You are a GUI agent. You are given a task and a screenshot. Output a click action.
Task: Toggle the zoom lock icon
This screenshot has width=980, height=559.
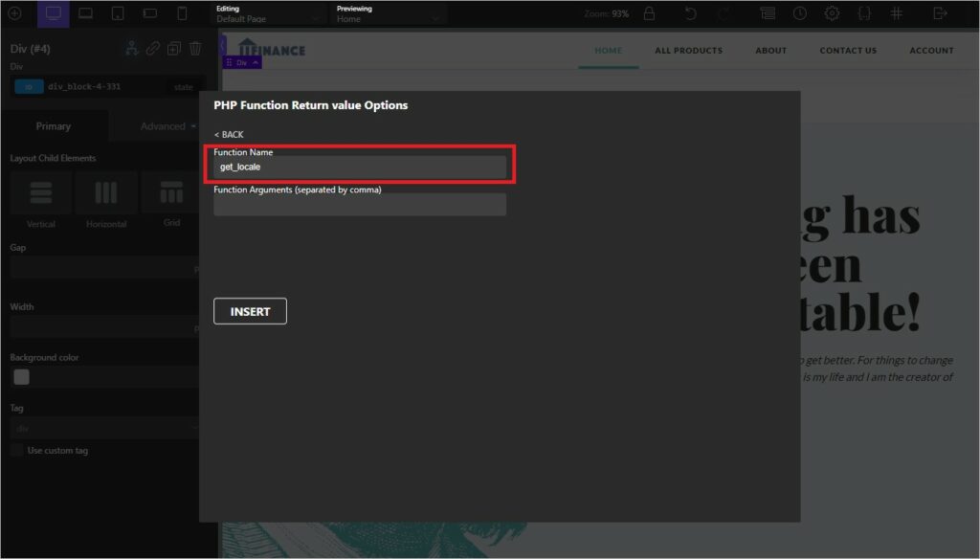click(x=648, y=12)
